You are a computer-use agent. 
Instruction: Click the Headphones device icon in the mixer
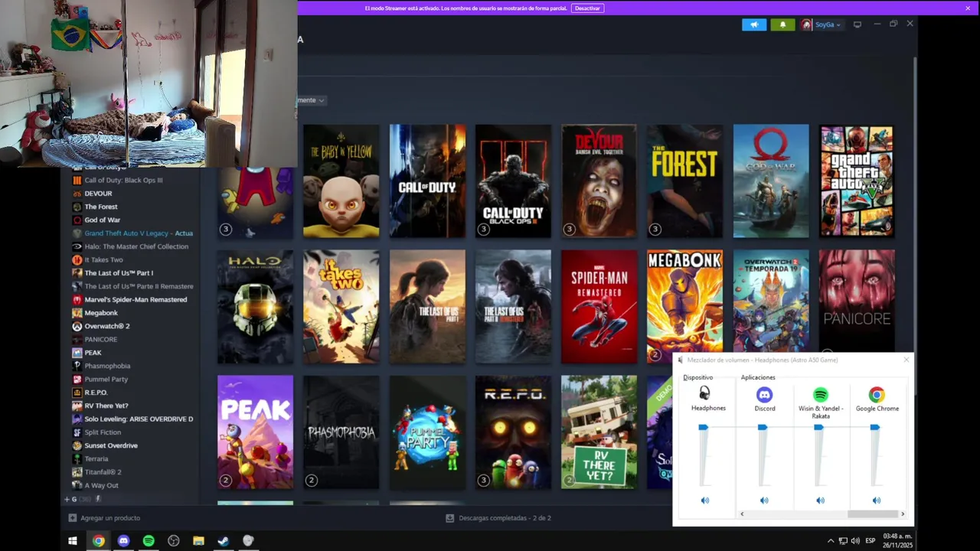(704, 393)
